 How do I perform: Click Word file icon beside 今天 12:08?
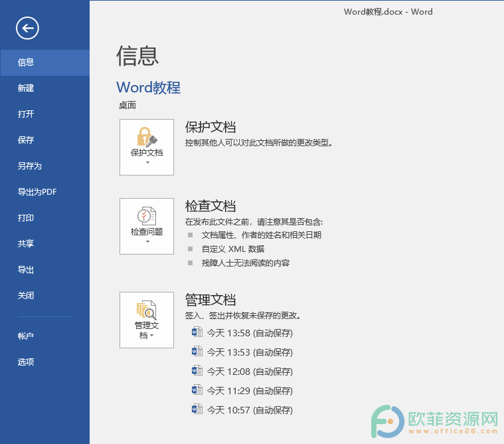coord(197,371)
